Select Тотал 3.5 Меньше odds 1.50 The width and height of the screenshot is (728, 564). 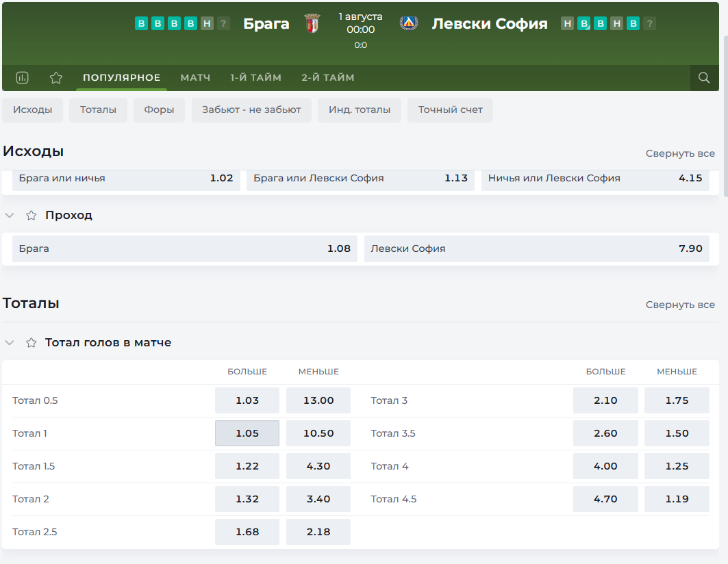(x=677, y=433)
